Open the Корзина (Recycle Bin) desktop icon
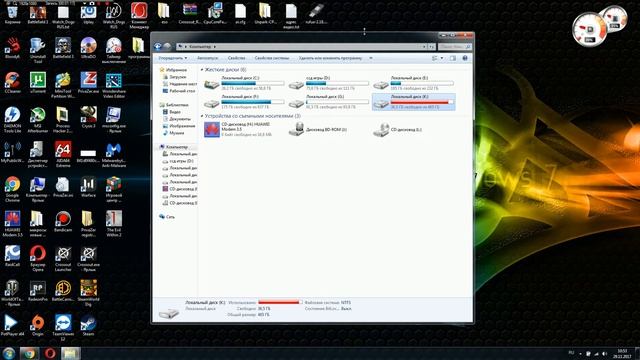Screen dimensions: 640x360 tap(12, 15)
